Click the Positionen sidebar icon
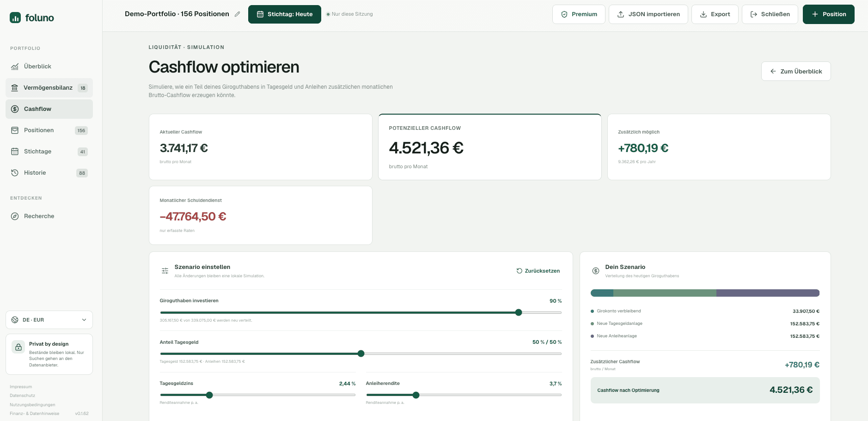The image size is (868, 421). click(15, 130)
